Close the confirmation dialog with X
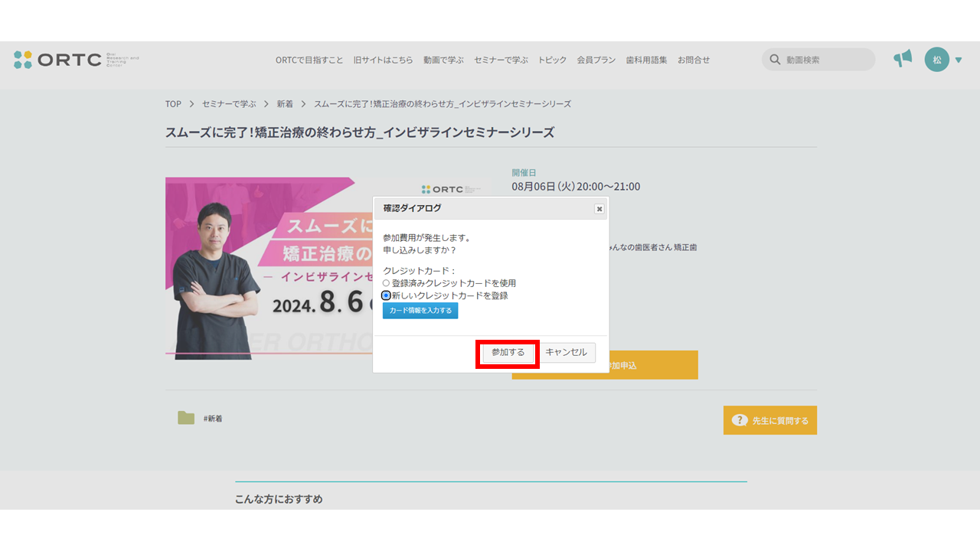980x551 pixels. click(599, 208)
